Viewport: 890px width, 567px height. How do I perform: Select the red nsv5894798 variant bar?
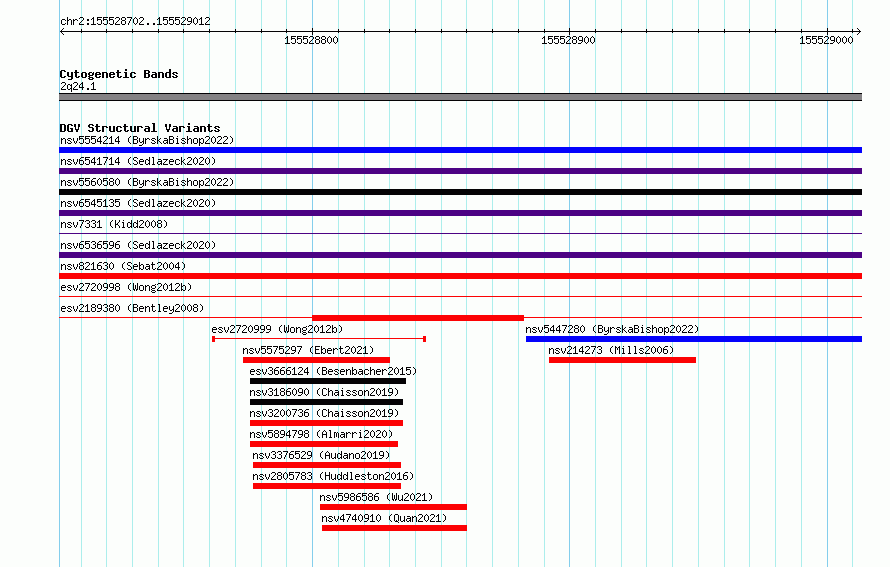[324, 444]
